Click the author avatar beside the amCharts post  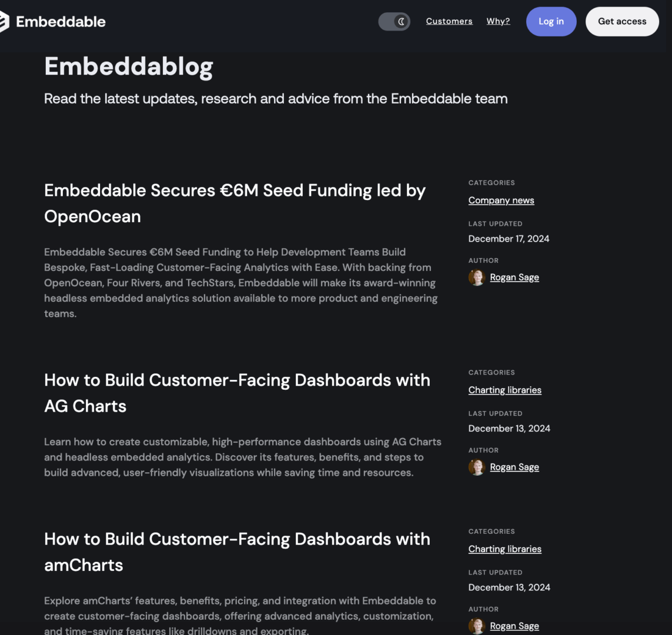pyautogui.click(x=477, y=626)
